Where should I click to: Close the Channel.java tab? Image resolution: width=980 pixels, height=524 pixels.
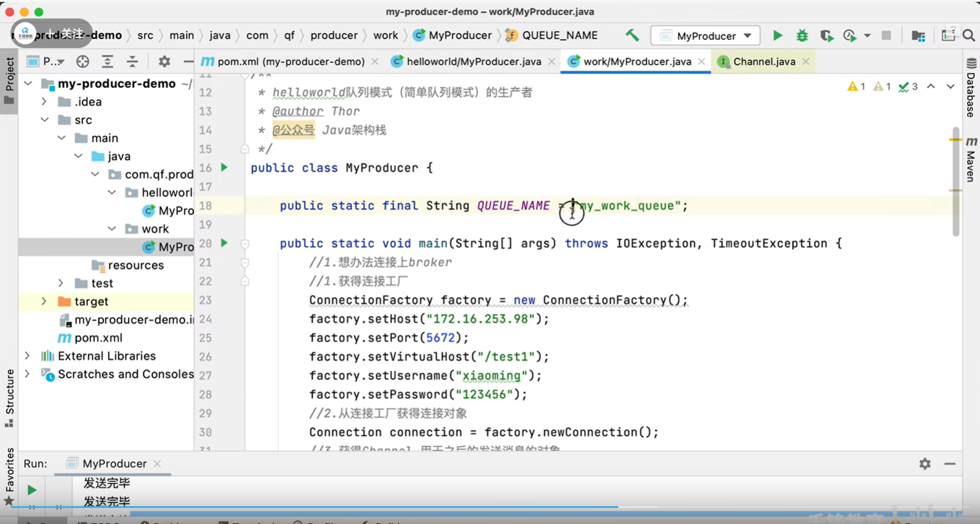click(806, 62)
